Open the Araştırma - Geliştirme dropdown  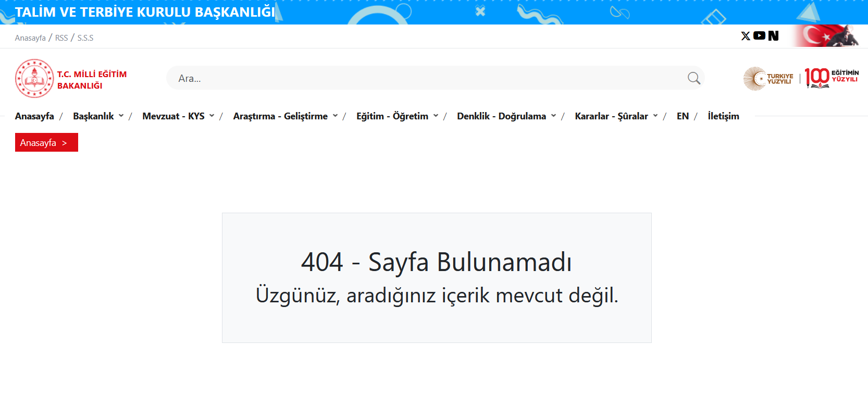(x=285, y=116)
